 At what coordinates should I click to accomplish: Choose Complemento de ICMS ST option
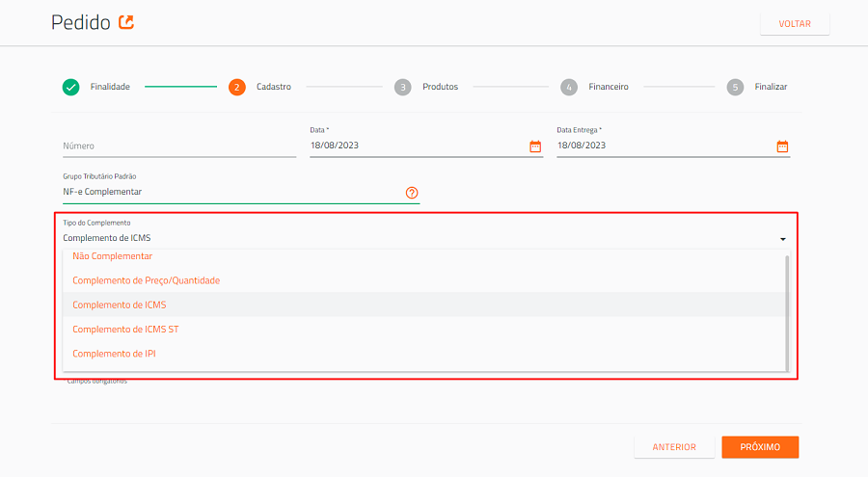(424, 330)
